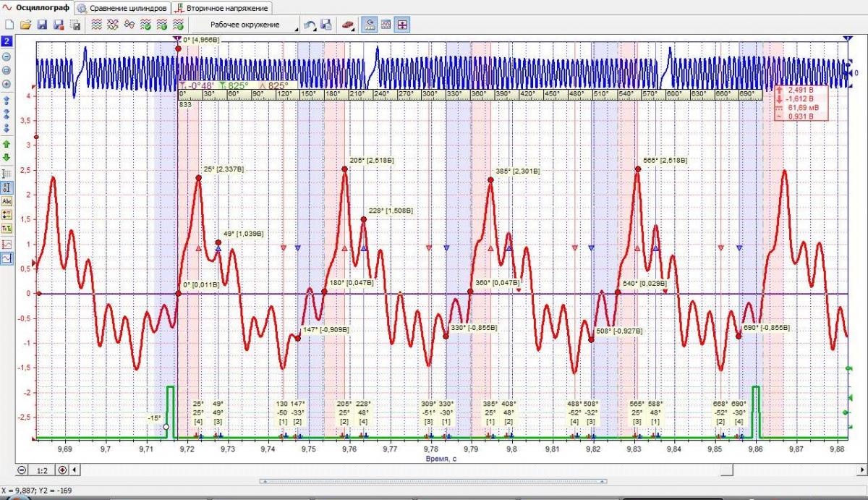Toggle the Abc labels button in sidebar
868x500 pixels.
pyautogui.click(x=7, y=200)
